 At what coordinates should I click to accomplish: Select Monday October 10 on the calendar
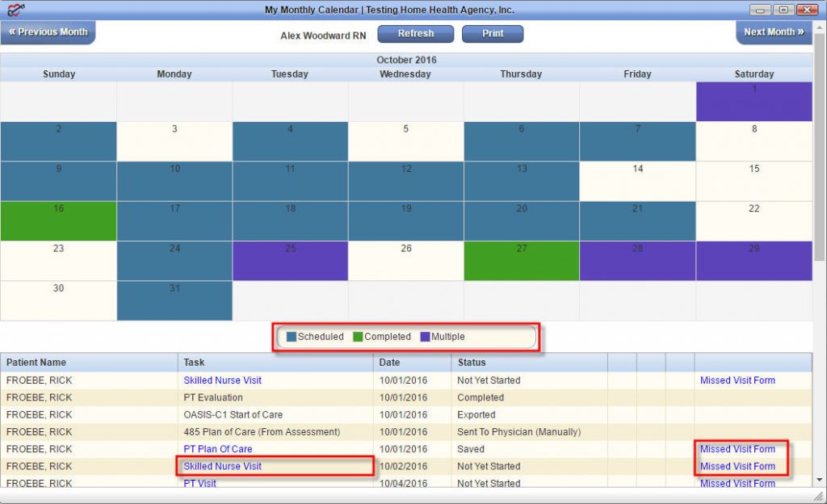tap(174, 182)
